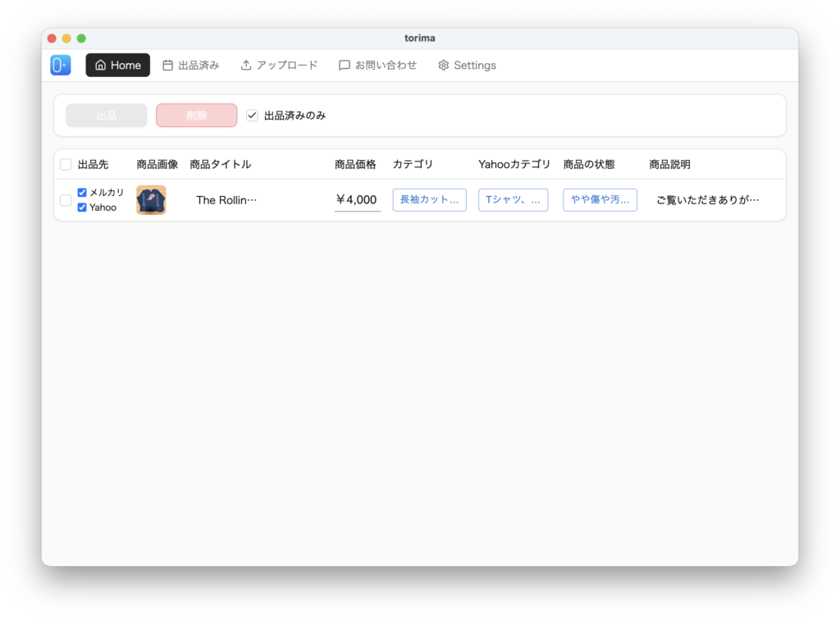Open the やや傷や汚れ condition dropdown
Screen dimensions: 840x621
tap(600, 200)
